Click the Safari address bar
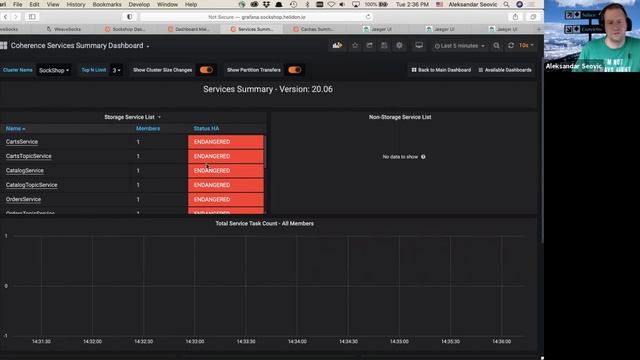This screenshot has width=640, height=360. tap(257, 17)
